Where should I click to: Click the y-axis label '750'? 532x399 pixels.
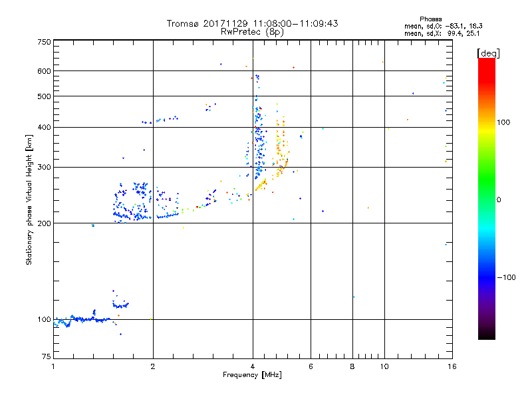click(x=44, y=42)
